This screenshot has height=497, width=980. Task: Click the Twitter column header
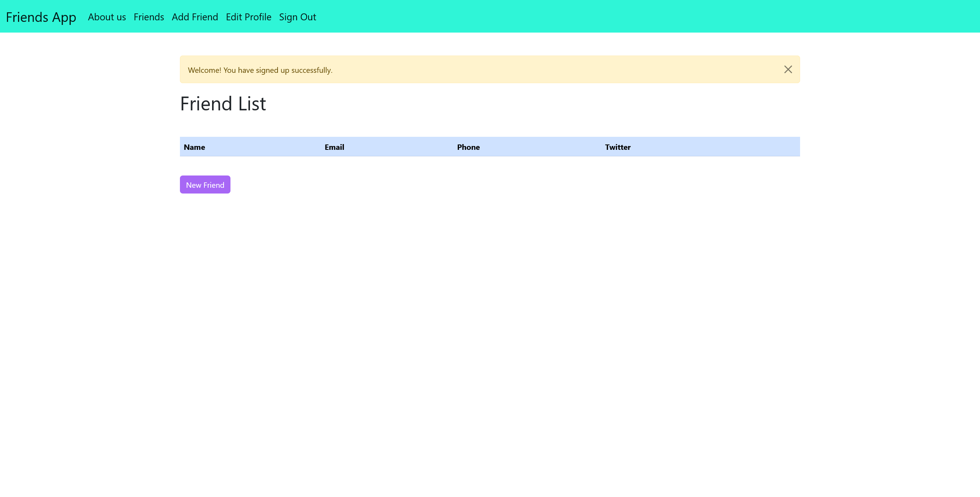click(x=617, y=147)
